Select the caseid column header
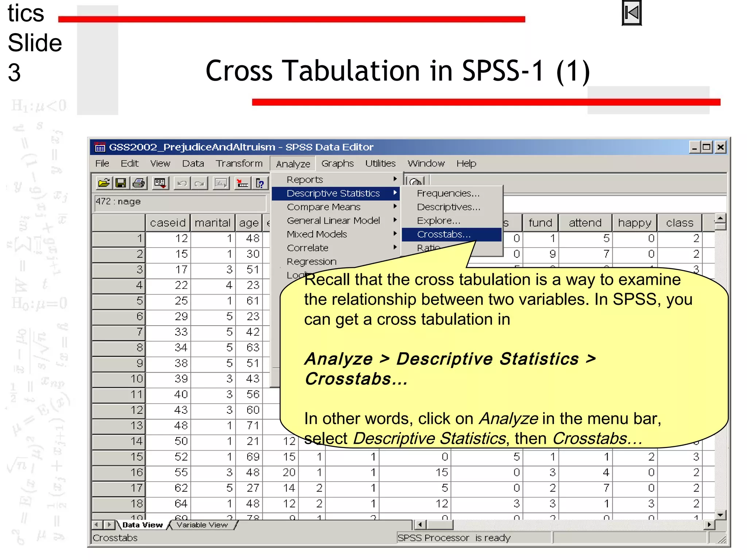 pos(168,223)
